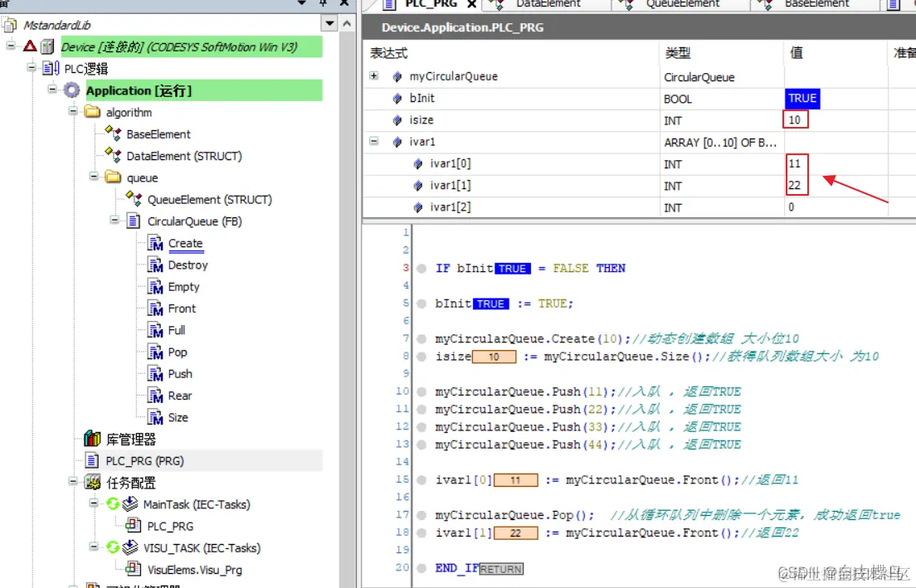Click the myCircularQueue variable icon
Viewport: 916px width, 588px height.
pos(397,76)
